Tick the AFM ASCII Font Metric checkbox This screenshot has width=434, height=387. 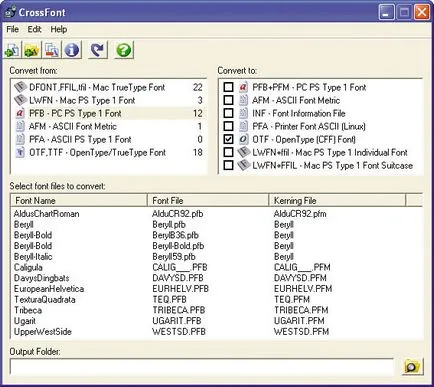(228, 100)
